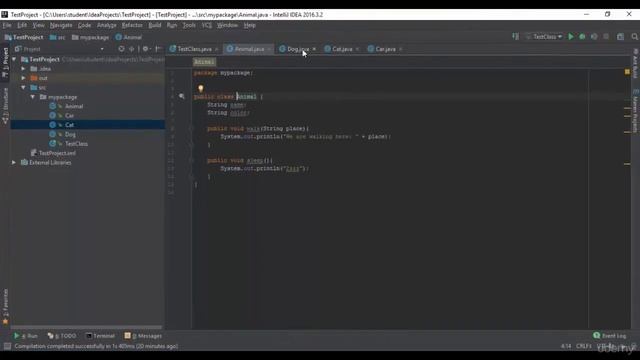
Task: Close the Cat.java tab
Action: 357,49
